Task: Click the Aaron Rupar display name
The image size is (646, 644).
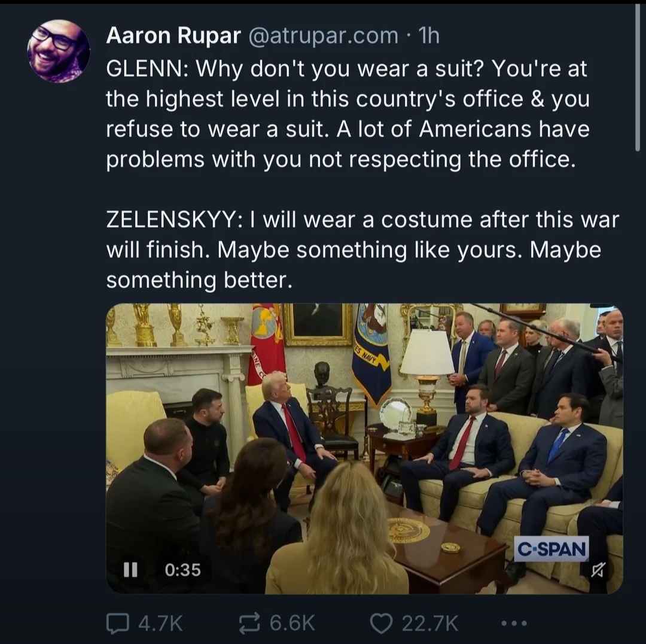Action: [x=173, y=37]
